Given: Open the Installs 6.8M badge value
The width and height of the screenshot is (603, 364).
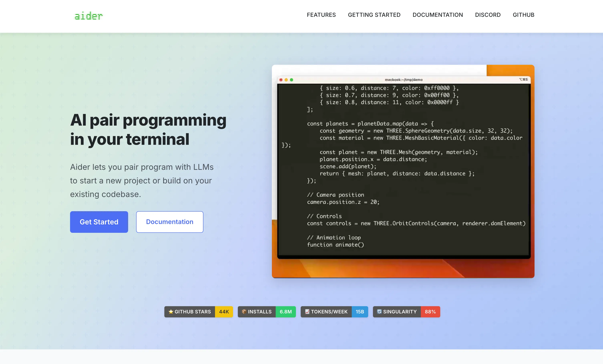Looking at the screenshot, I should point(286,312).
